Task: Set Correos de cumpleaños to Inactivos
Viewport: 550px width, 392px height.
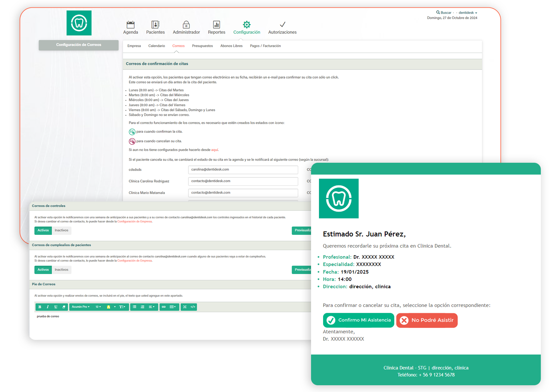Action: (x=62, y=270)
